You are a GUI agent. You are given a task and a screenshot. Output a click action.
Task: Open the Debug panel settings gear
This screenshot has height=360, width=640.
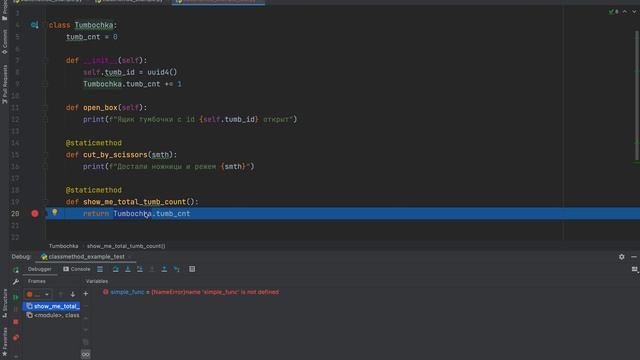621,257
